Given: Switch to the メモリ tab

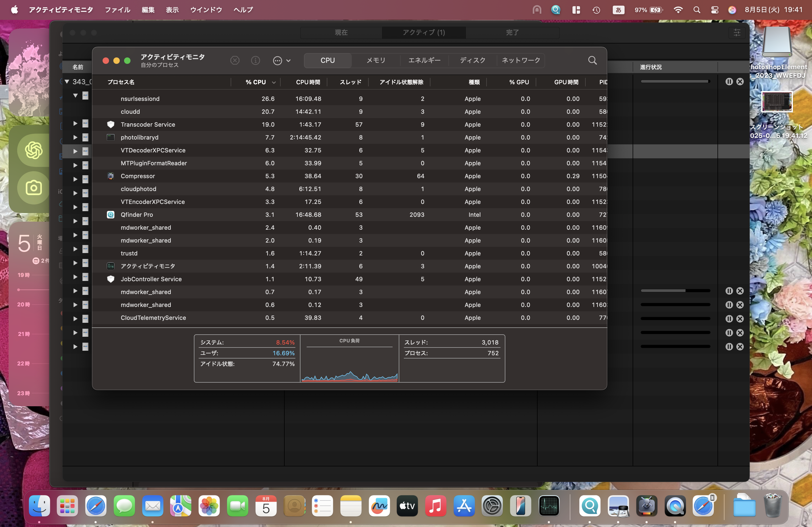Looking at the screenshot, I should click(376, 60).
